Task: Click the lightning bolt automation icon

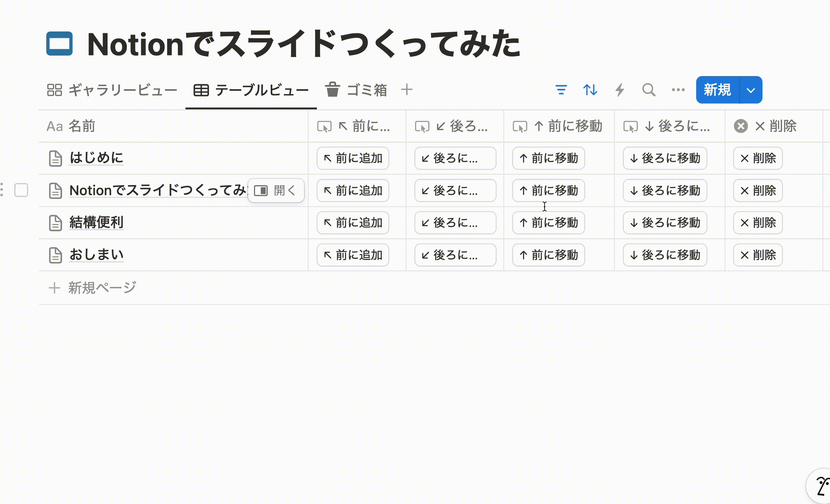Action: (619, 90)
